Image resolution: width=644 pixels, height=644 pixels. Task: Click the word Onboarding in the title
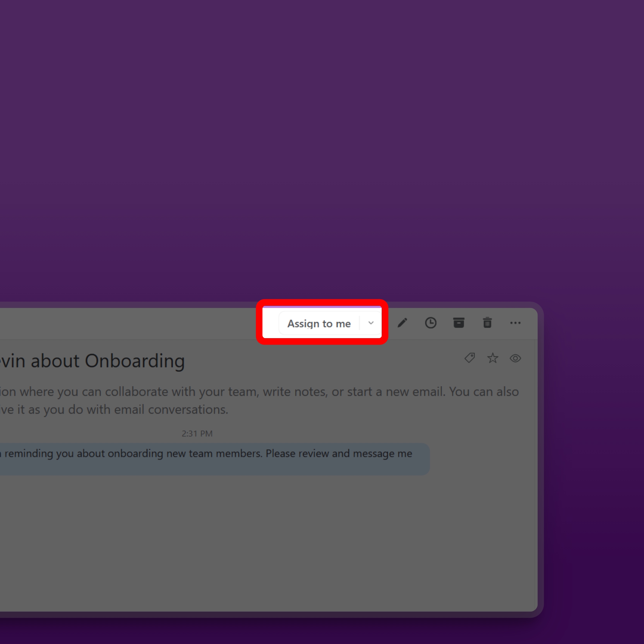coord(135,361)
